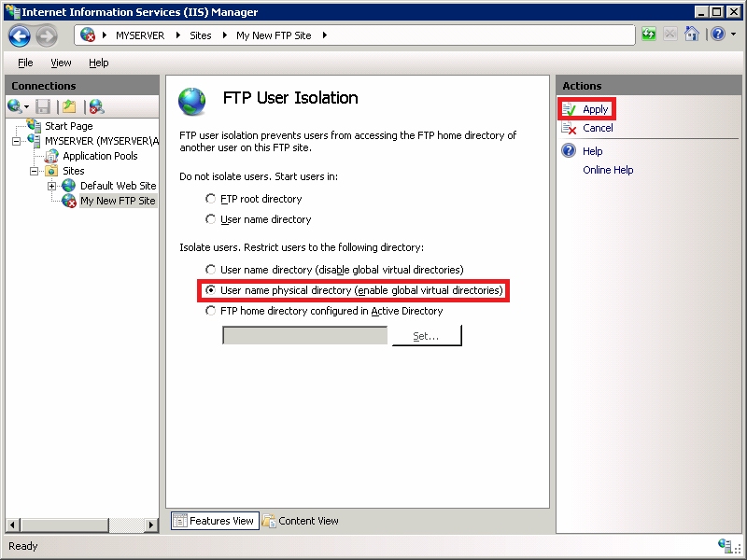
Task: Click the Create New Connection icon
Action: tap(15, 106)
